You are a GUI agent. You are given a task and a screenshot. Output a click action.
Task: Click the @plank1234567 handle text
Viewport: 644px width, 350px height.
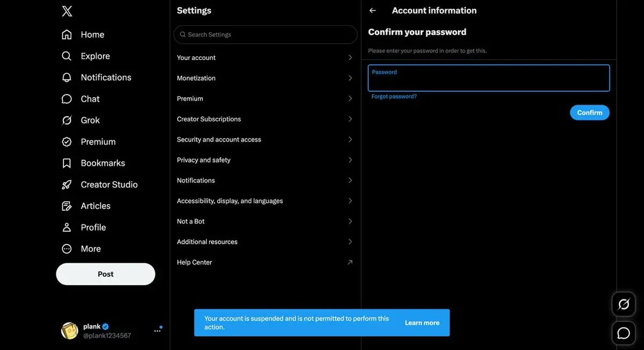107,336
